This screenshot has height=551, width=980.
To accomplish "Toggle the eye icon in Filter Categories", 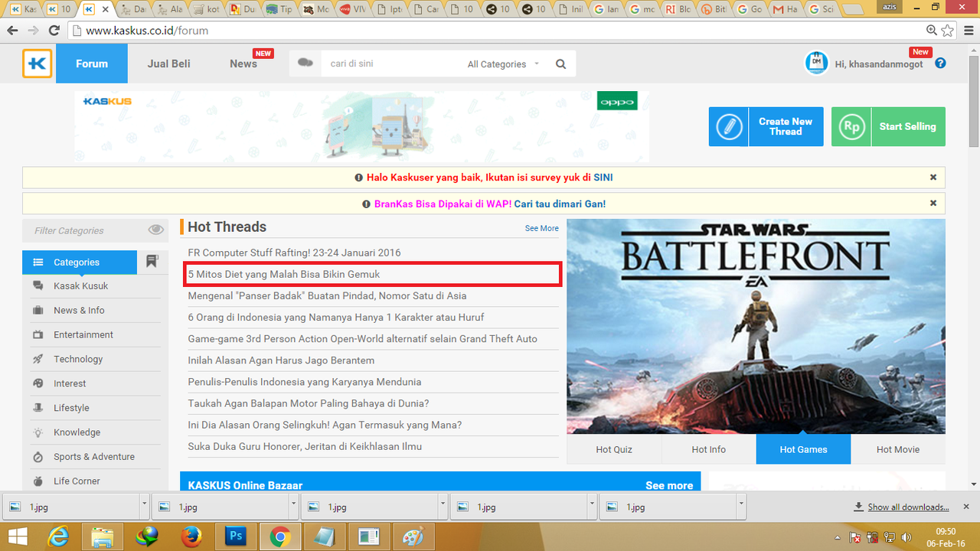I will coord(156,230).
